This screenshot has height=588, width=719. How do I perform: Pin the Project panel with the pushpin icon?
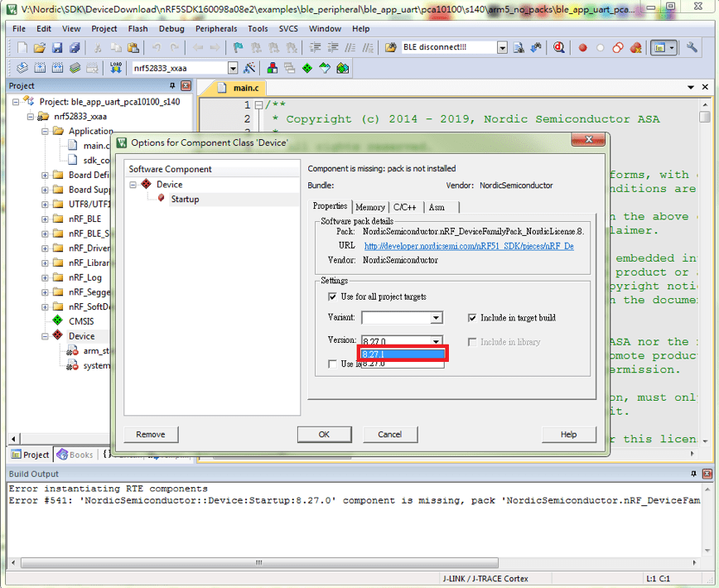pyautogui.click(x=172, y=85)
